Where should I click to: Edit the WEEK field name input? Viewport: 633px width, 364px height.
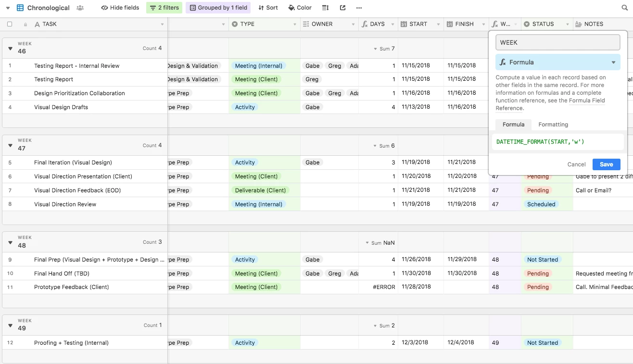click(557, 42)
